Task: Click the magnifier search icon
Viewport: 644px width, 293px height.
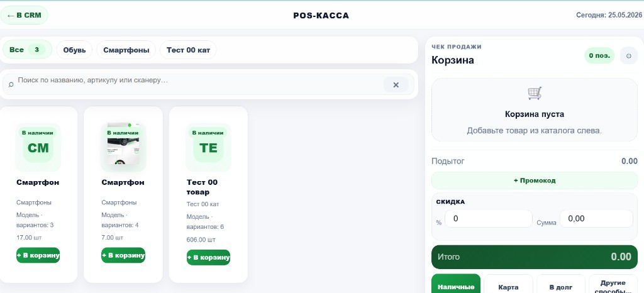Action: tap(11, 84)
